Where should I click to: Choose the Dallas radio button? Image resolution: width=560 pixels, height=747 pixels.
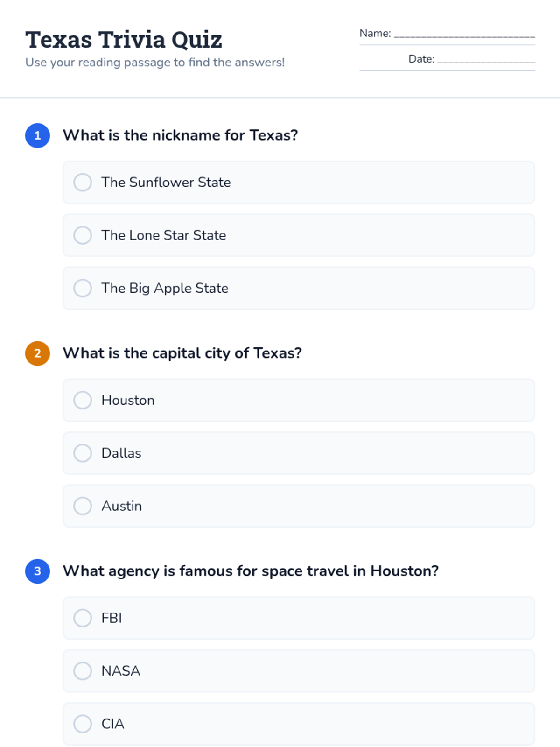(83, 453)
